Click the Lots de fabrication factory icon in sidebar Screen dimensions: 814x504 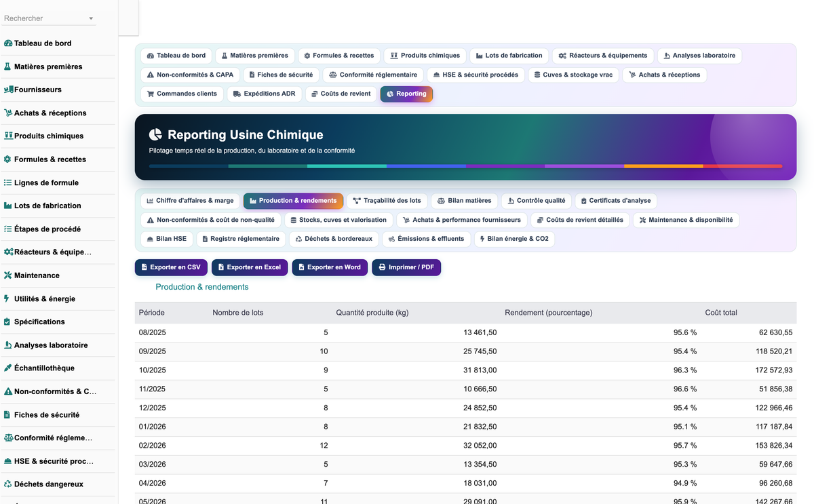[8, 206]
